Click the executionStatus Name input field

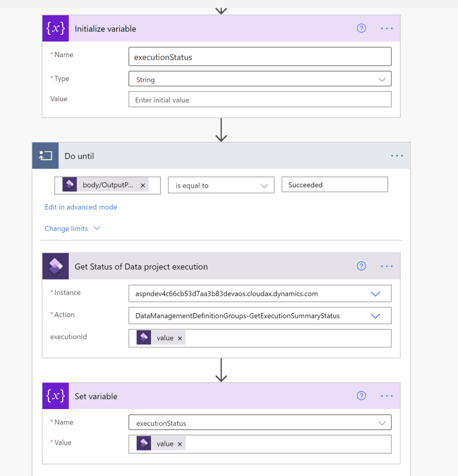point(259,57)
